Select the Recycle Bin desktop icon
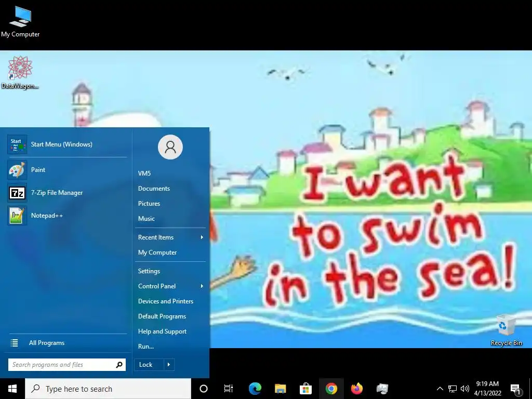 pos(506,330)
